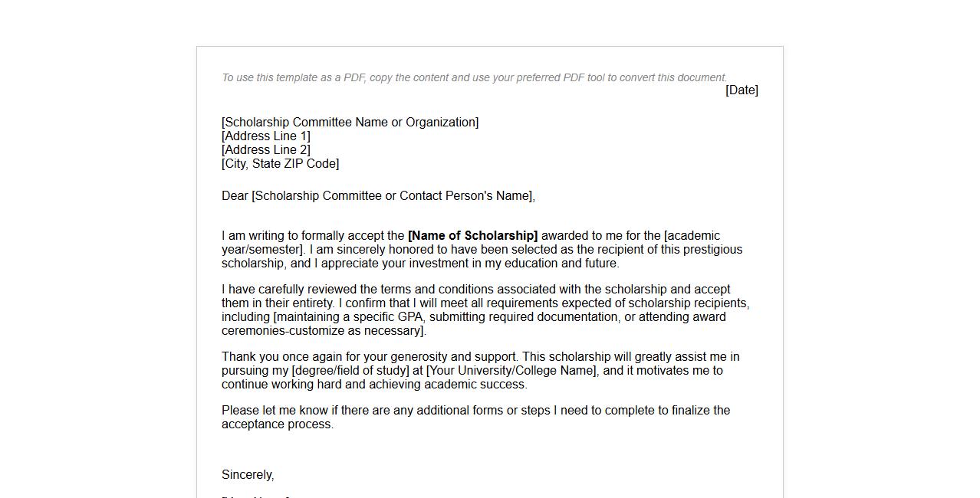Click the PDF template instruction note

[474, 77]
